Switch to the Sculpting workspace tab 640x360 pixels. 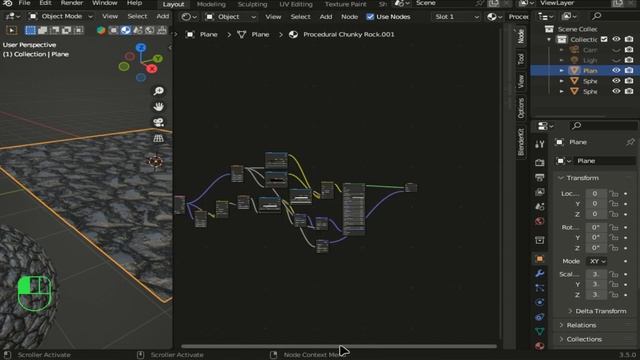tap(252, 4)
